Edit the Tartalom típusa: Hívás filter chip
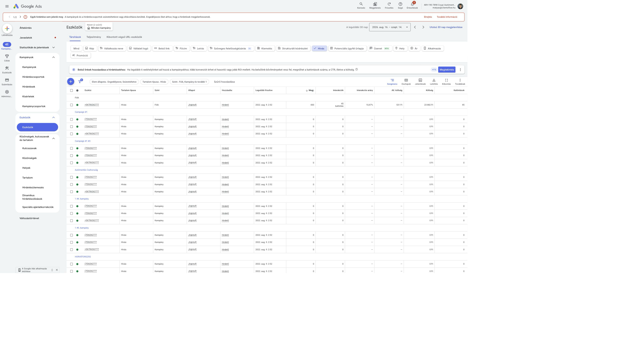This screenshot has height=364, width=623. click(154, 82)
